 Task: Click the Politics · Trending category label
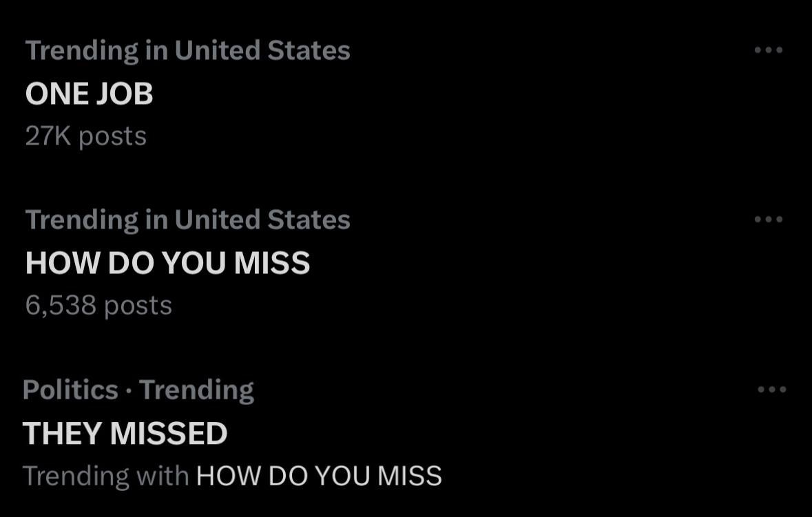click(138, 390)
